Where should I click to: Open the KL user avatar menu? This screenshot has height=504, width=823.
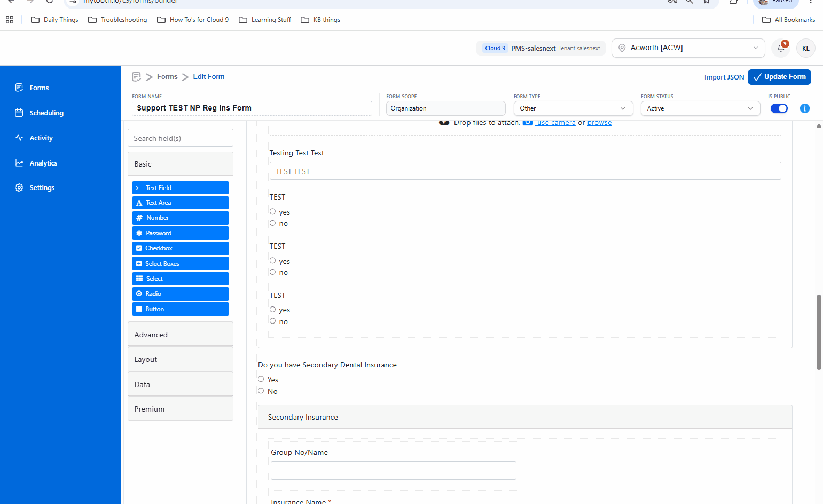805,48
